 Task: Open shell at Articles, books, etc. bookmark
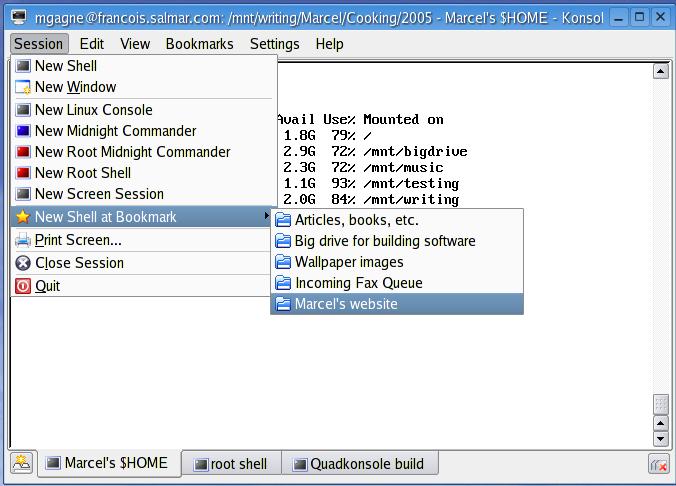pos(397,220)
